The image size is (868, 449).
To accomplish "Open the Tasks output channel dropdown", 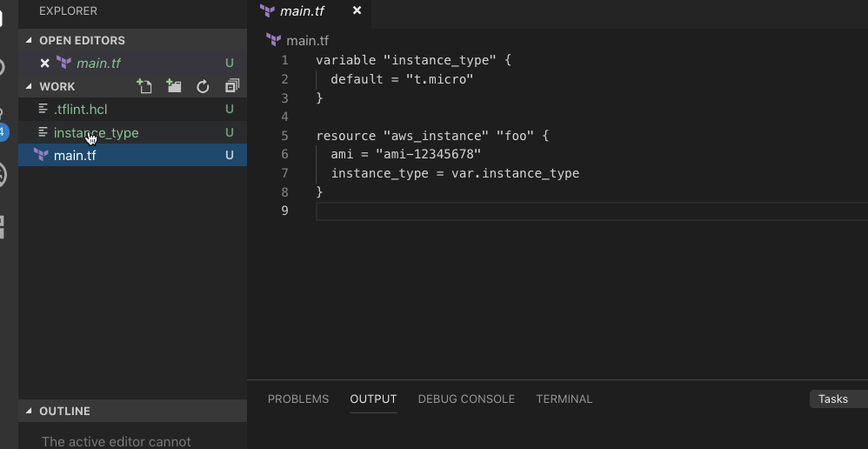I will click(x=837, y=399).
